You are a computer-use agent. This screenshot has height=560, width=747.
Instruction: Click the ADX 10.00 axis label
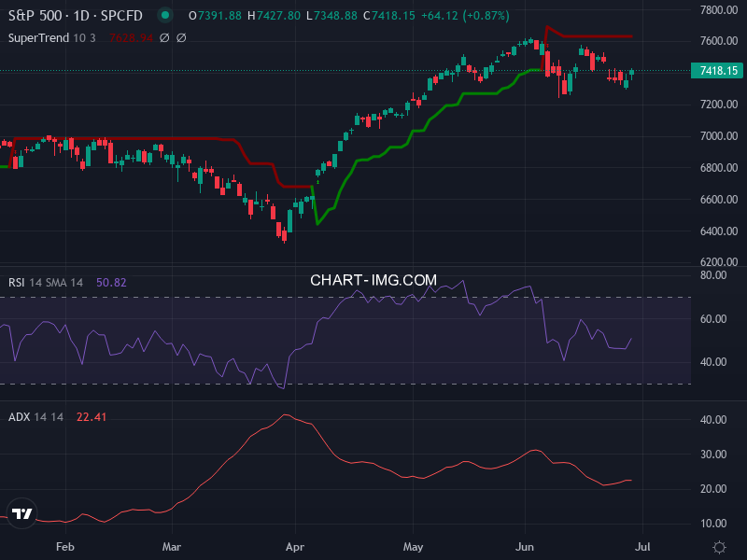tap(713, 524)
